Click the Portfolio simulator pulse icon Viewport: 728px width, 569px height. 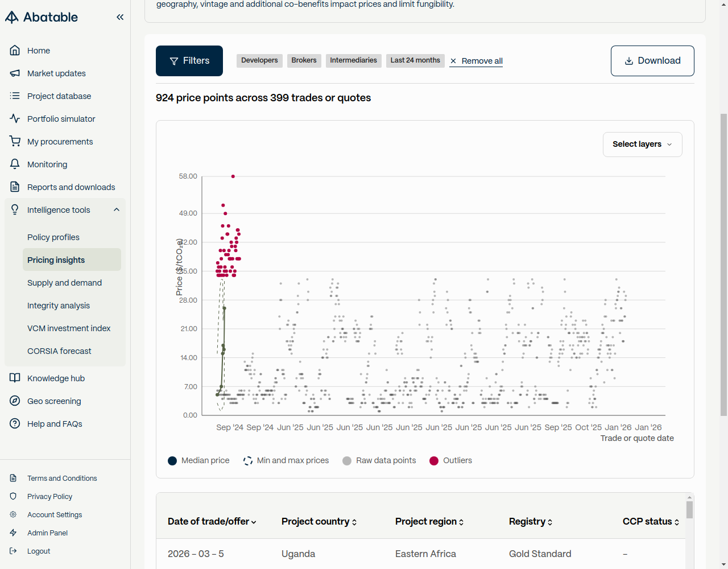(x=15, y=119)
